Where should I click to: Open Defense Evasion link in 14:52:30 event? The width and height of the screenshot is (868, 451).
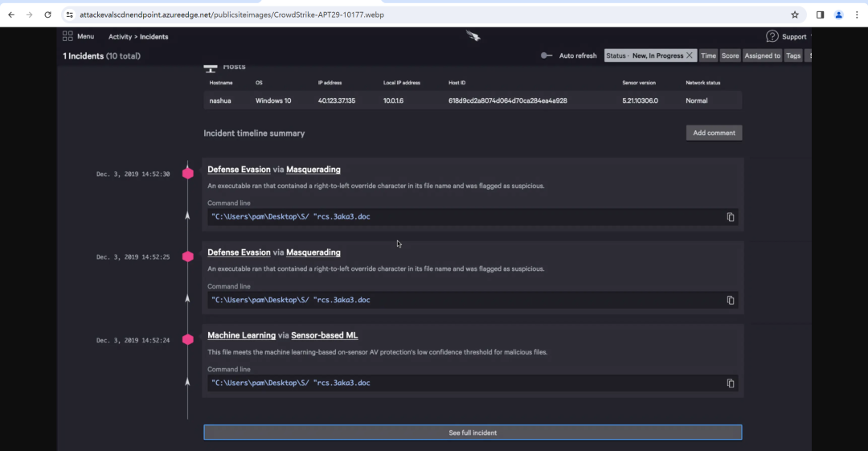pyautogui.click(x=240, y=170)
